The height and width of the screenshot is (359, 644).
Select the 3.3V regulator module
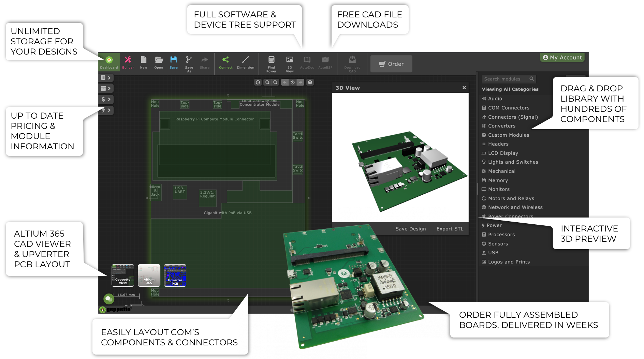[208, 198]
